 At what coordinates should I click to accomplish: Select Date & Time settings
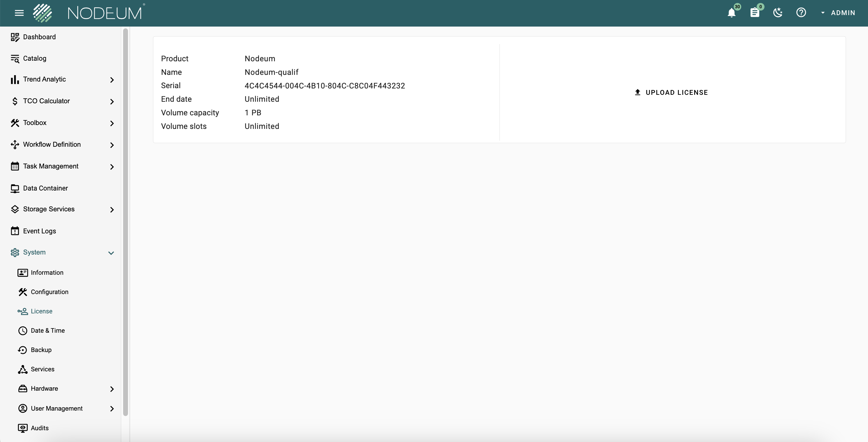[x=47, y=331]
